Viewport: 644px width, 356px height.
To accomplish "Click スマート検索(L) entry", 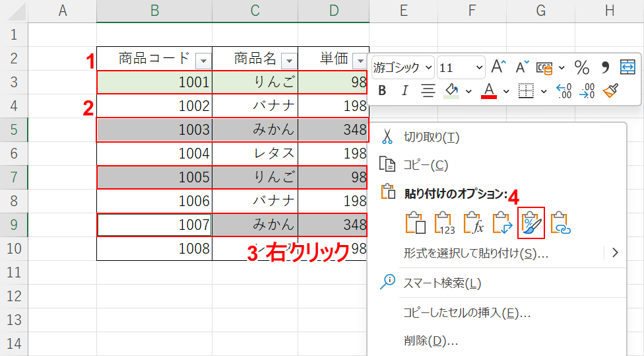I will (x=442, y=283).
